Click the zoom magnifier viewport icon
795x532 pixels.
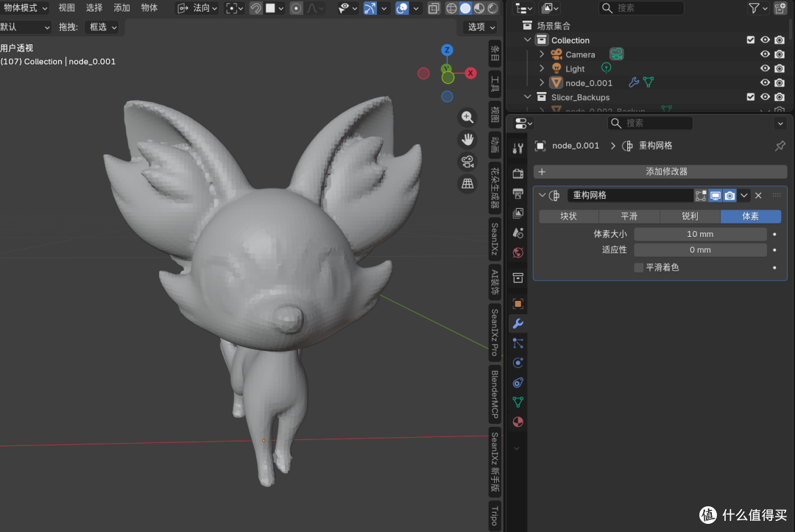[467, 118]
